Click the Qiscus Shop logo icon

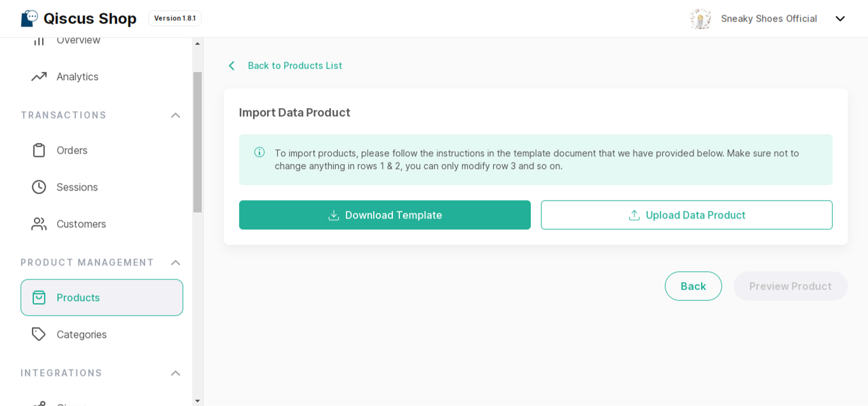pos(30,19)
